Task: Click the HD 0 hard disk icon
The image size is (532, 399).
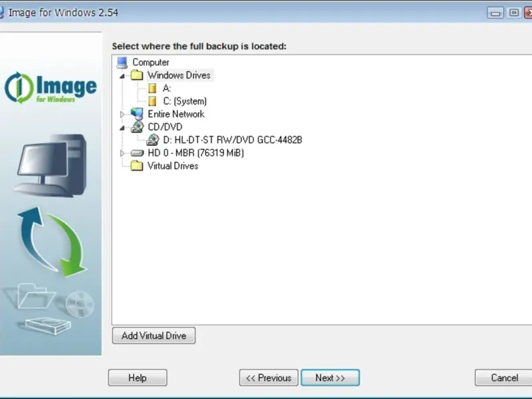Action: tap(137, 153)
